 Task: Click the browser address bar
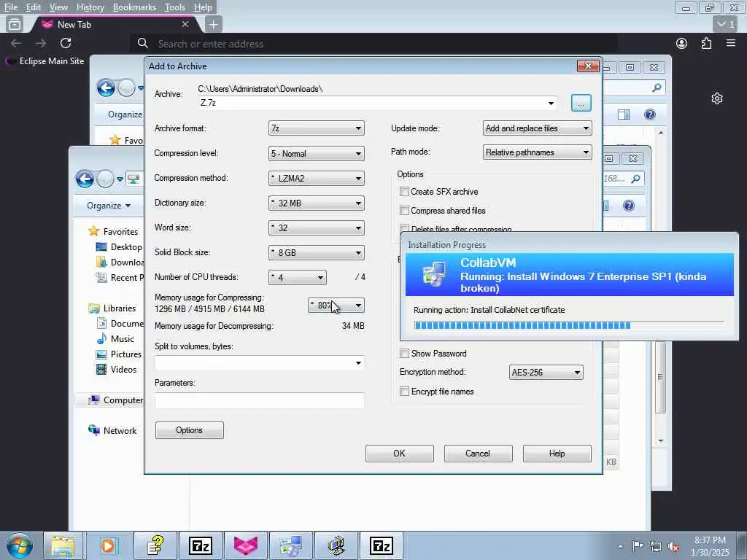point(374,44)
